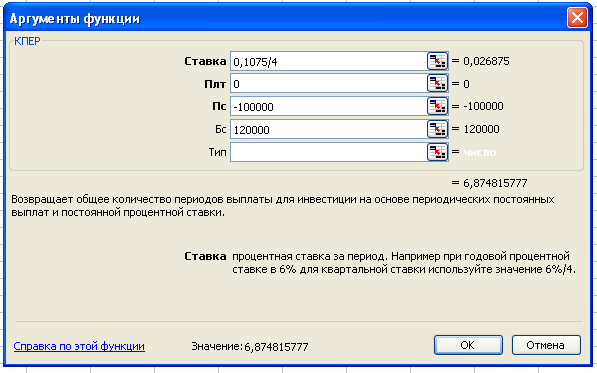
Task: Select cell range icon for Тип field
Action: pos(437,152)
